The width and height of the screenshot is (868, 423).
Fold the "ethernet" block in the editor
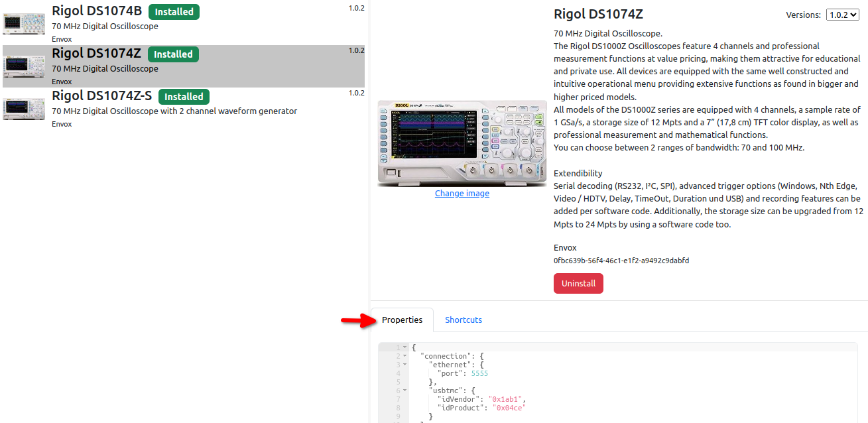tap(404, 365)
